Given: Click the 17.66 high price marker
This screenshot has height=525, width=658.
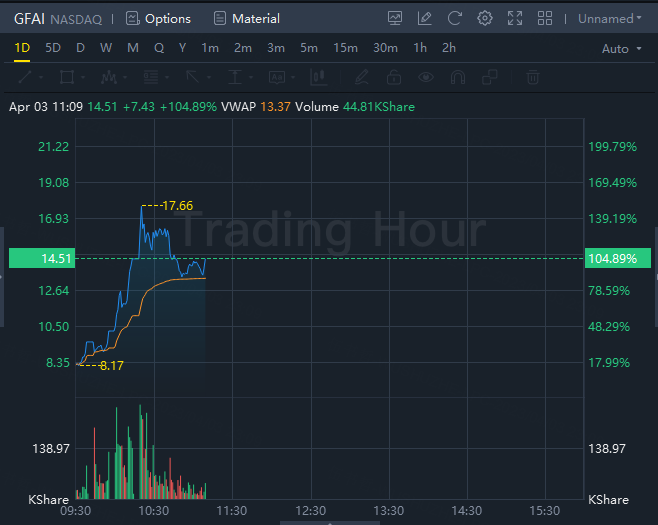Looking at the screenshot, I should click(178, 206).
